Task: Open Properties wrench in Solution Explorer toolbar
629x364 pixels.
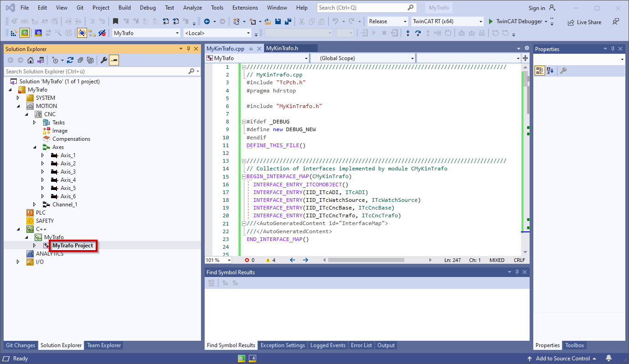Action: click(104, 60)
